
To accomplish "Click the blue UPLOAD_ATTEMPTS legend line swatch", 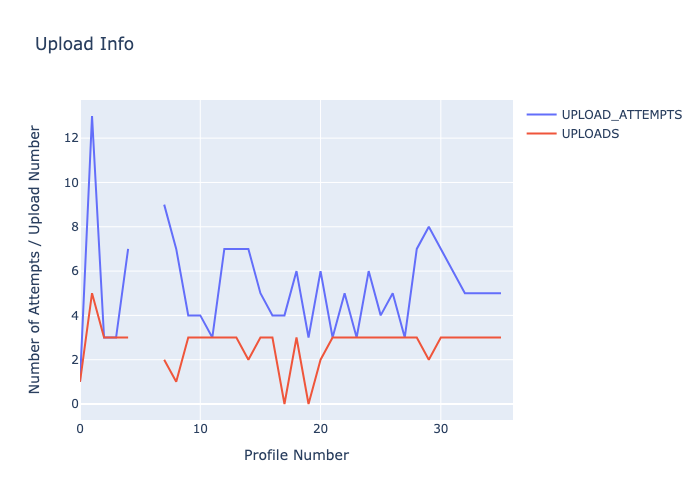I will pos(541,114).
